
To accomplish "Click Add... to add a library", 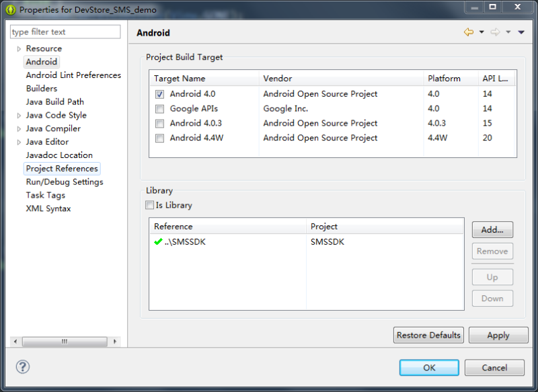I will pos(492,229).
